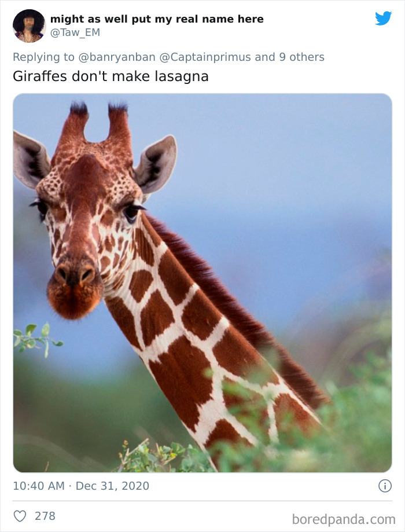Open the giraffe photo attachment

203,282
